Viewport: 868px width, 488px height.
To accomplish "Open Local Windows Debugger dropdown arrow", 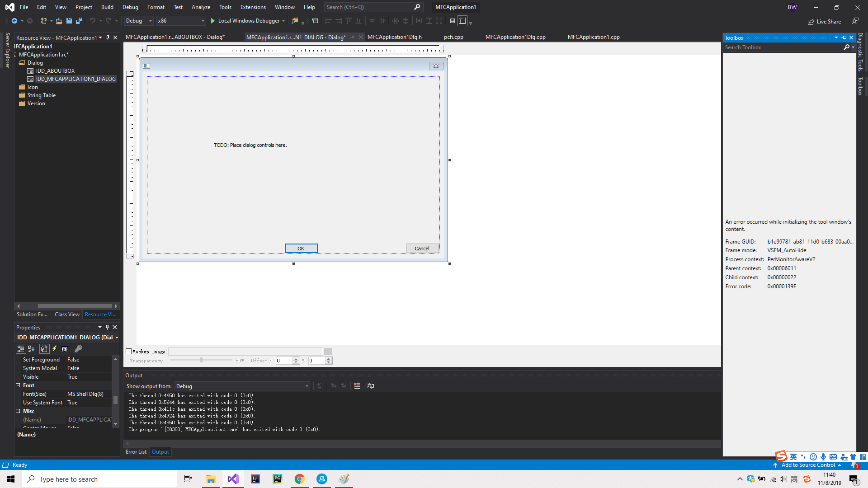I will point(283,21).
